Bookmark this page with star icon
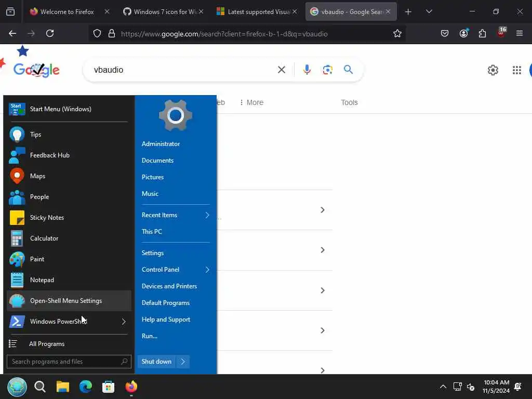Viewport: 532px width, 399px height. click(397, 34)
